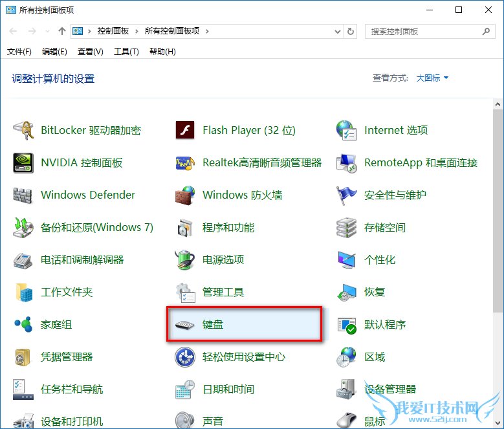Open the 恢复 icon
The height and width of the screenshot is (429, 504).
(347, 292)
